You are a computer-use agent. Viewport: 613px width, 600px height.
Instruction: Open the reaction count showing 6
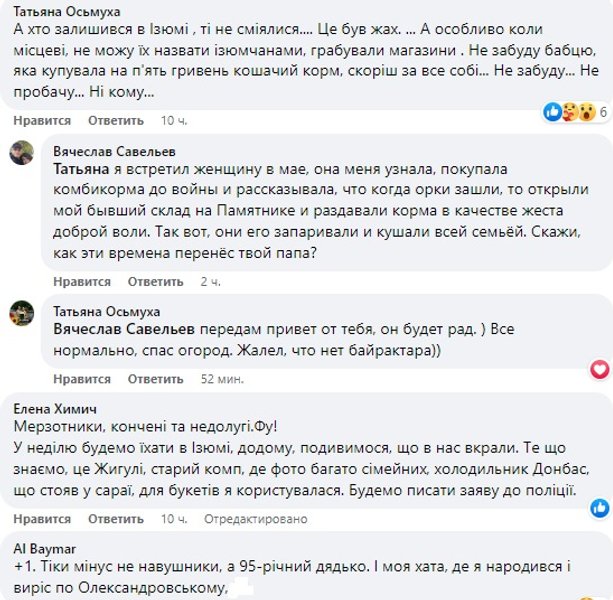pos(604,113)
